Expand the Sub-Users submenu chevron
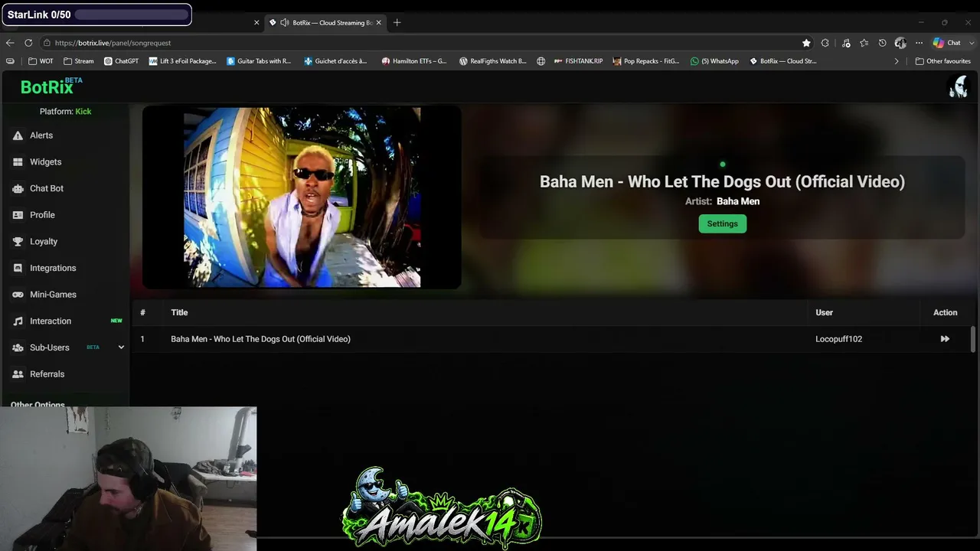The image size is (980, 551). point(121,347)
